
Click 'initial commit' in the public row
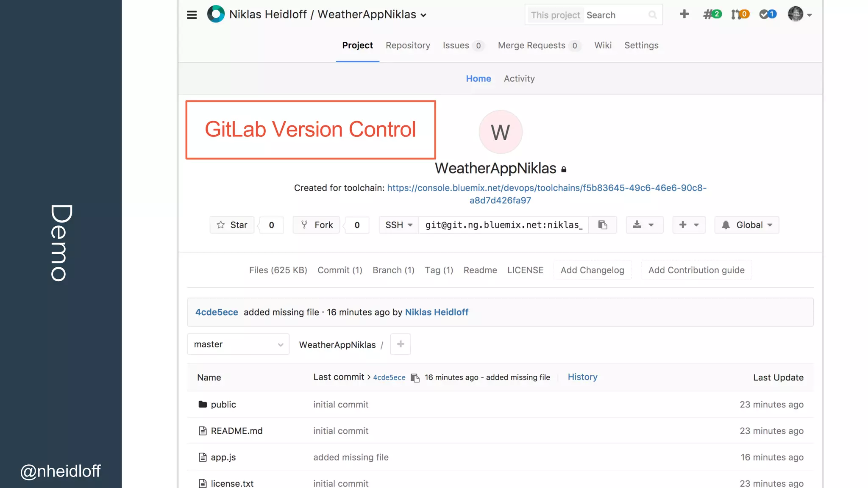[x=341, y=405]
